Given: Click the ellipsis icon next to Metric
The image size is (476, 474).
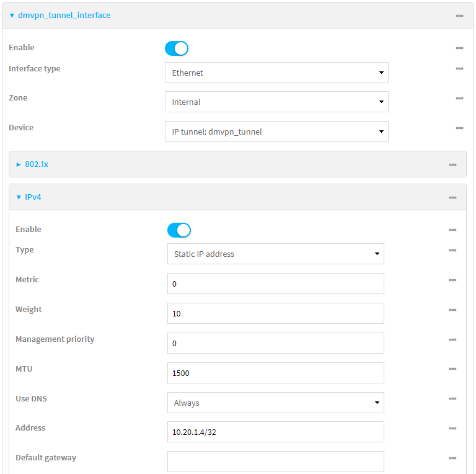Looking at the screenshot, I should coord(452,280).
